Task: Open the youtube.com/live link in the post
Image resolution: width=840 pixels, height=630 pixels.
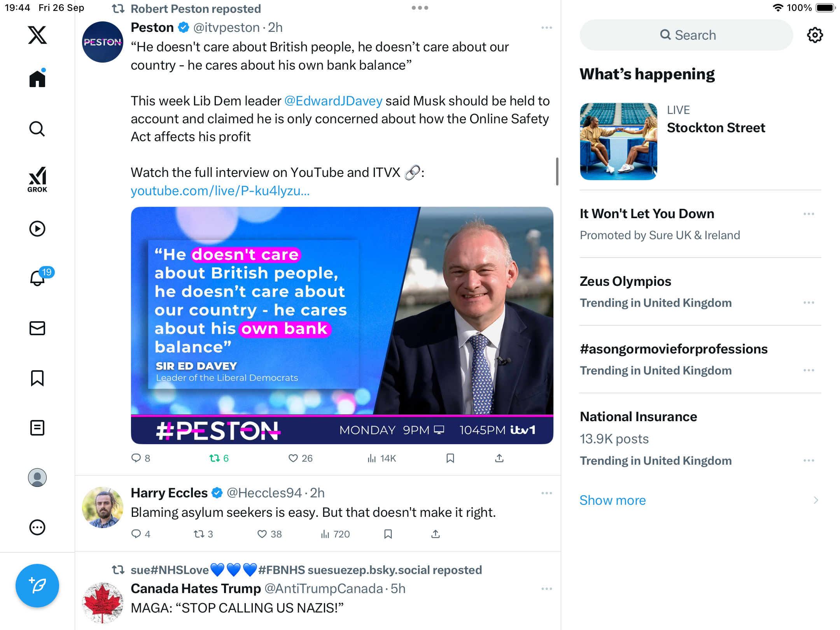Action: [220, 191]
